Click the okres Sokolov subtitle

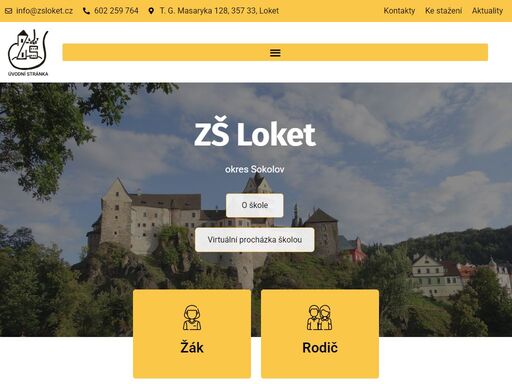coord(255,169)
